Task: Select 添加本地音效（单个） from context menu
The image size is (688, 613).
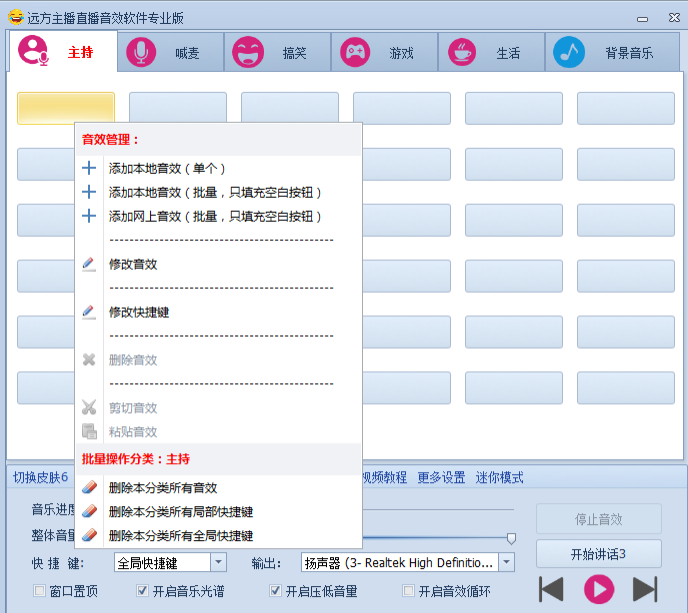Action: (x=167, y=168)
